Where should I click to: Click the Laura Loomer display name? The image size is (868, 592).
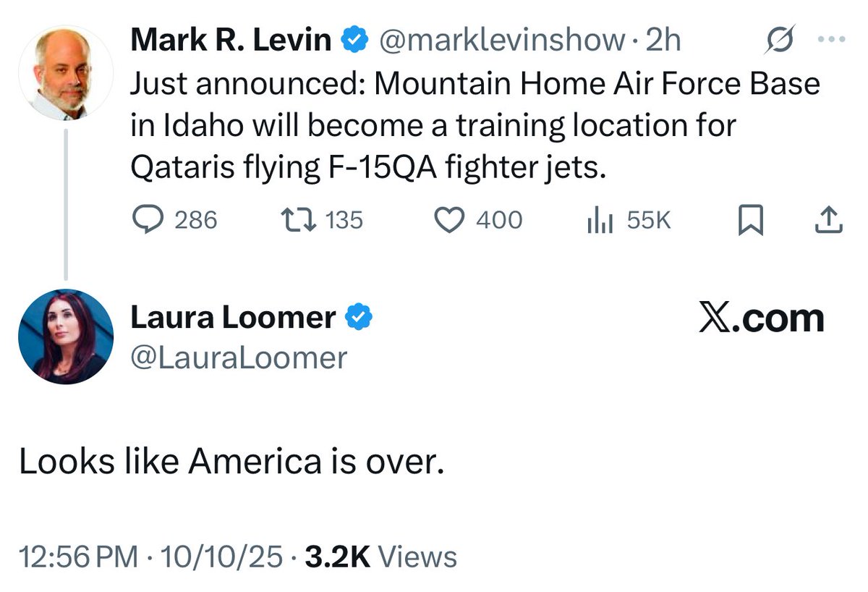tap(233, 318)
